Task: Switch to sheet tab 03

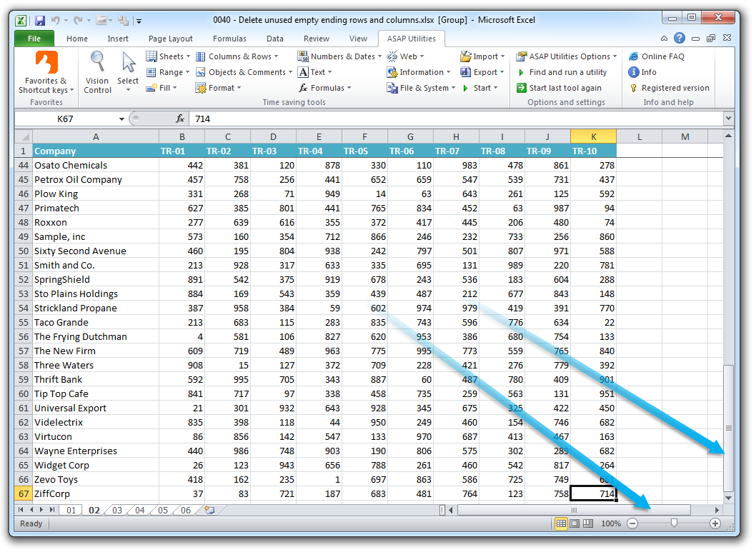Action: (x=116, y=510)
